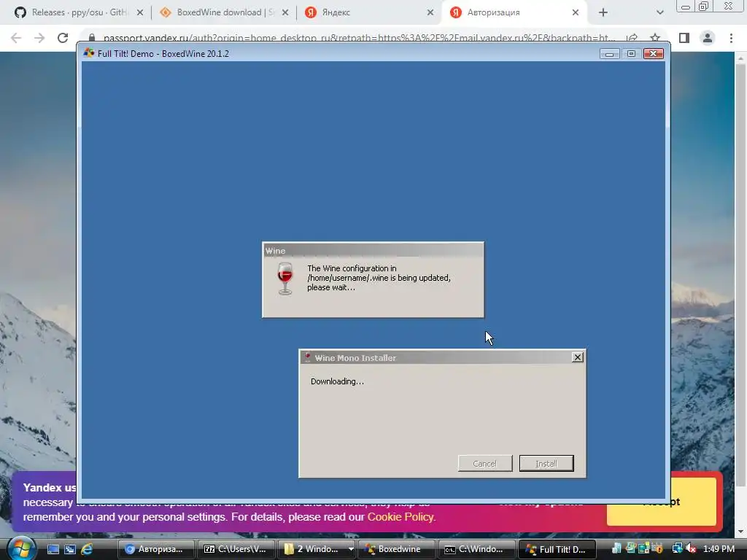Switch to 7-Zip C:\Users taskbar button
This screenshot has width=747, height=560.
pyautogui.click(x=237, y=549)
